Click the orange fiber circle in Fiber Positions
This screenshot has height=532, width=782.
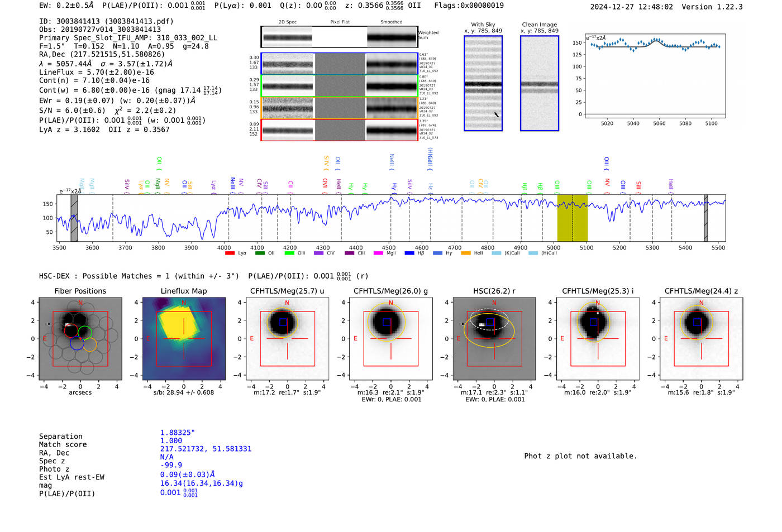(x=89, y=344)
